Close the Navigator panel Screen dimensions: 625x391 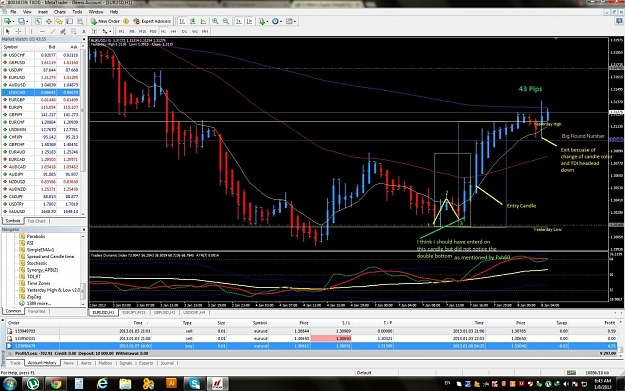(84, 230)
